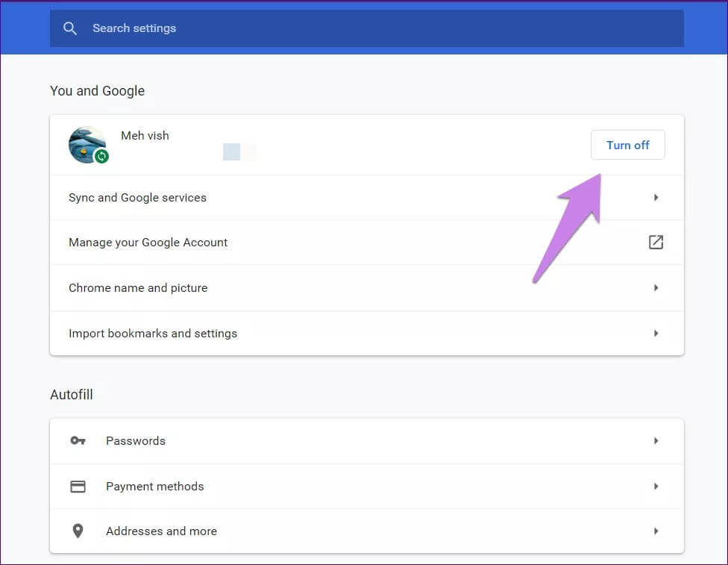Expand the Passwords row arrow
Viewport: 728px width, 565px height.
pos(656,441)
